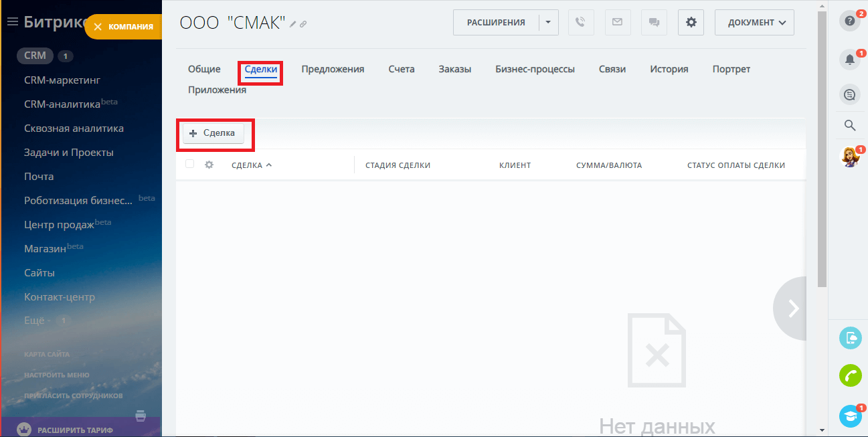
Task: Open Задачи и Проекты in the sidebar
Action: pyautogui.click(x=69, y=153)
